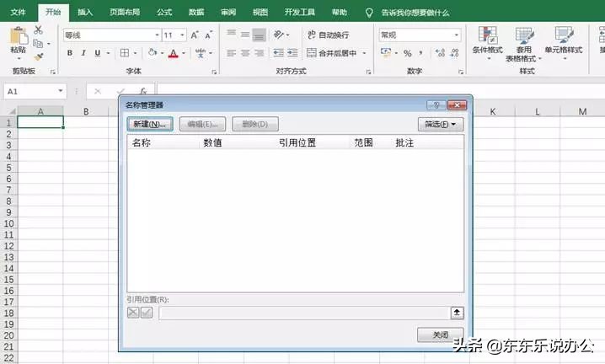Toggle italic formatting

pyautogui.click(x=83, y=53)
